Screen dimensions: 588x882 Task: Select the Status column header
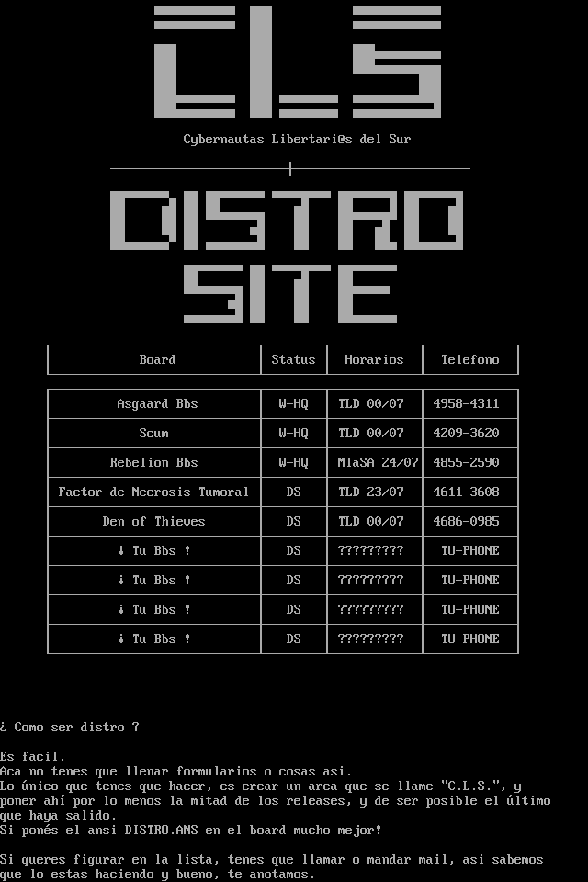pyautogui.click(x=293, y=360)
